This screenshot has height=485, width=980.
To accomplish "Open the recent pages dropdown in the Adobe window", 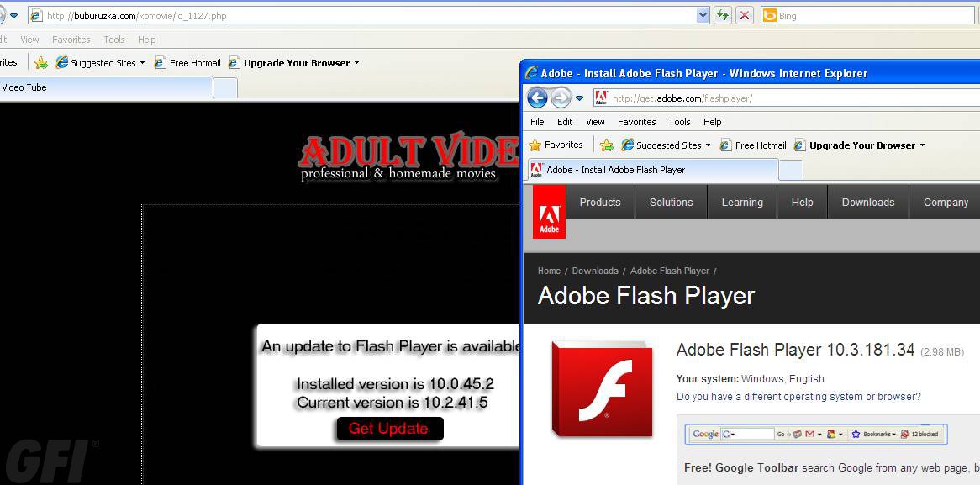I will point(579,98).
